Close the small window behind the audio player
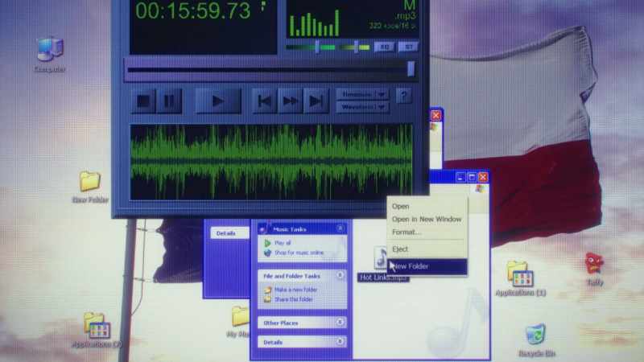The width and height of the screenshot is (644, 362). coord(436,116)
